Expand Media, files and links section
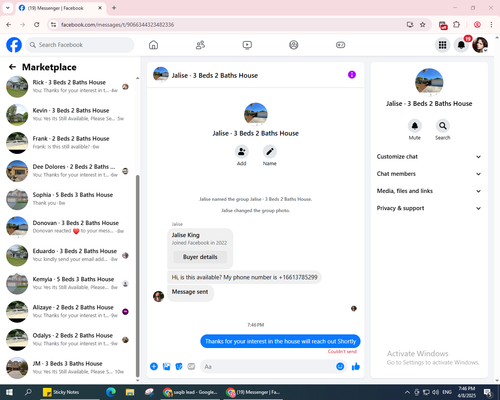This screenshot has width=500, height=400. (429, 191)
